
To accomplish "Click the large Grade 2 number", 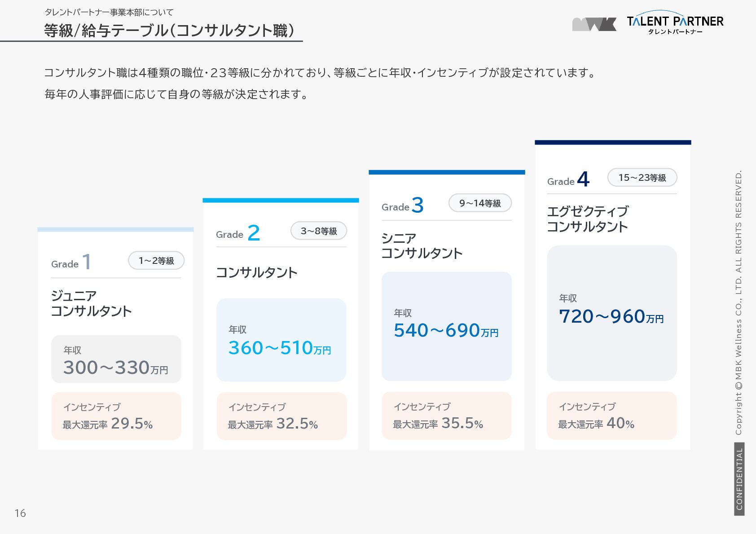I will tap(254, 232).
